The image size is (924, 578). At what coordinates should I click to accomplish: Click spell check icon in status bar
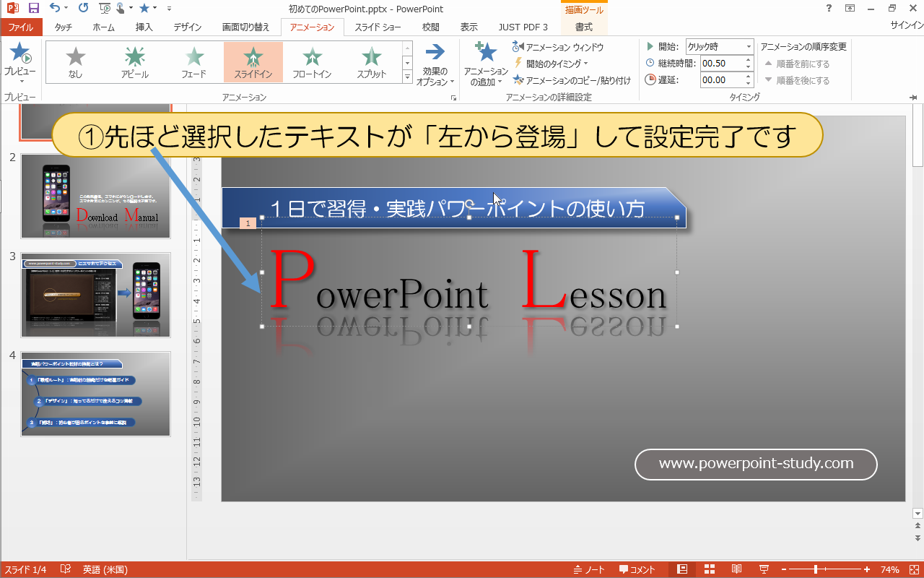tap(65, 569)
